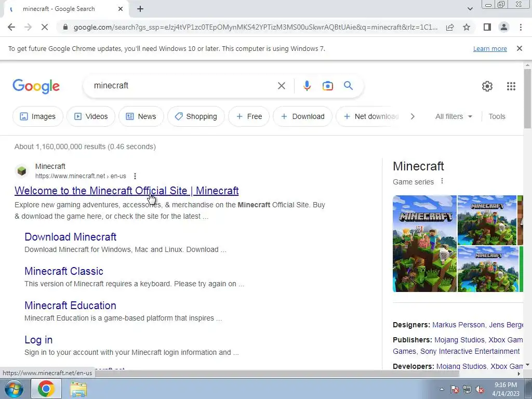Open the bottom right Minecraft thumbnail
The image size is (532, 399).
[488, 269]
